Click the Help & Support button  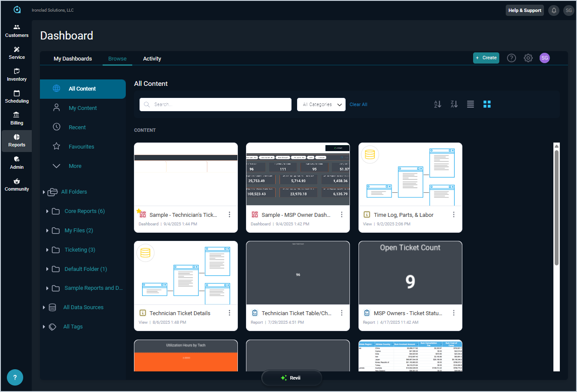pos(525,10)
